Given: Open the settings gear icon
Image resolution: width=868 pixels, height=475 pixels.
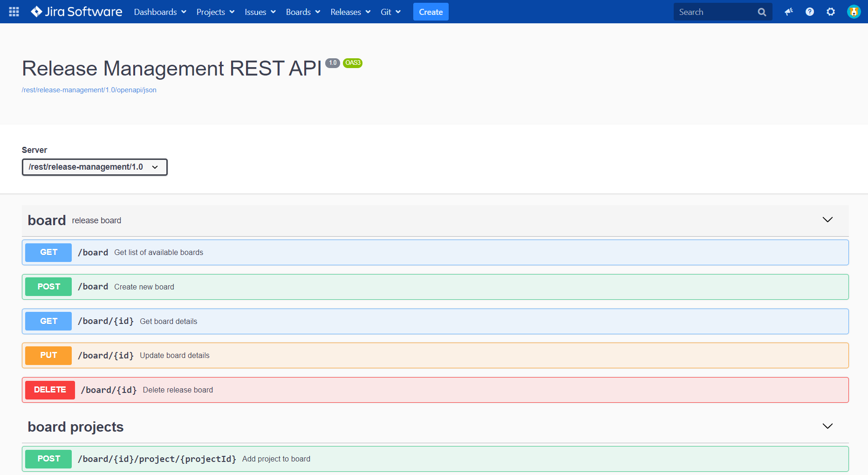Looking at the screenshot, I should (831, 12).
